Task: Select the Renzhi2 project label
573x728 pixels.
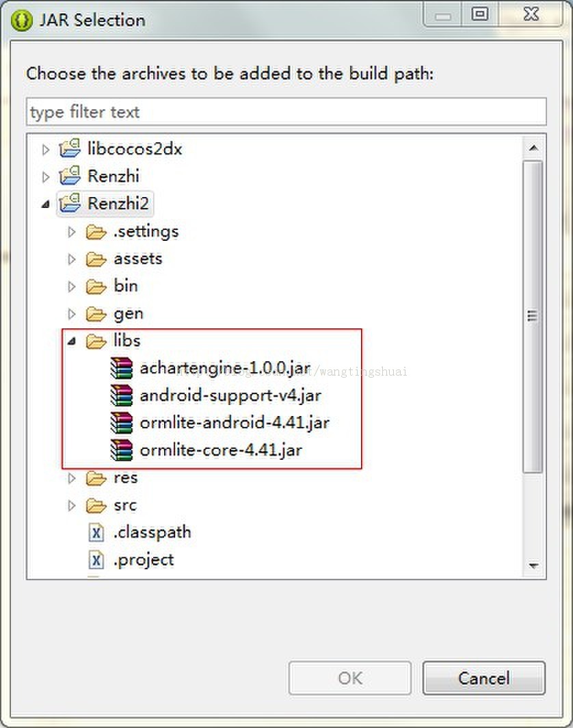Action: click(x=118, y=203)
